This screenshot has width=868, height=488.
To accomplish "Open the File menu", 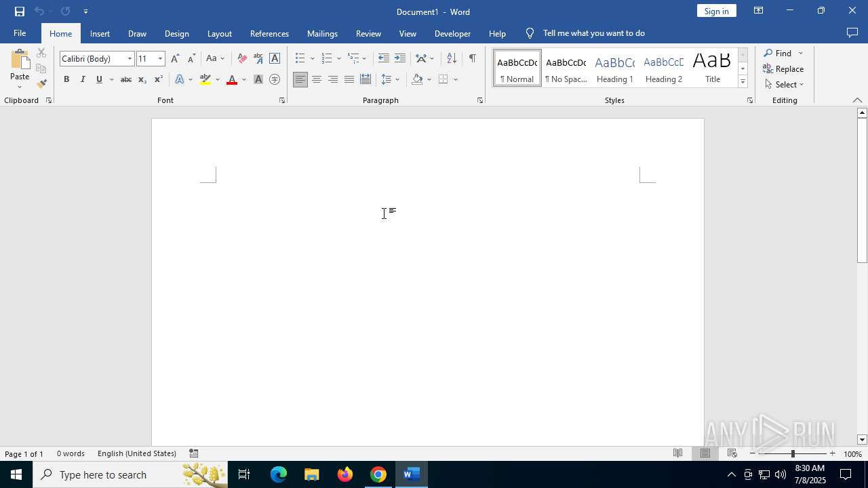I will [x=20, y=33].
